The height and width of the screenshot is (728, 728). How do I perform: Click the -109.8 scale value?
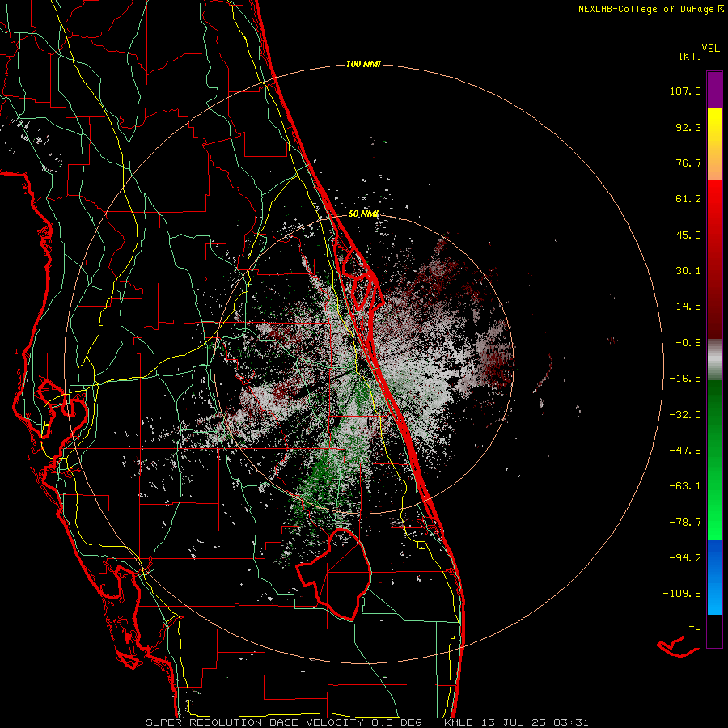[682, 594]
